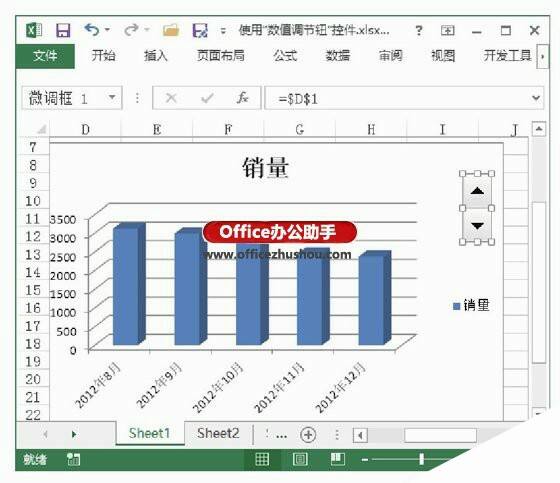Image resolution: width=560 pixels, height=483 pixels.
Task: Select column I header
Action: click(x=442, y=129)
